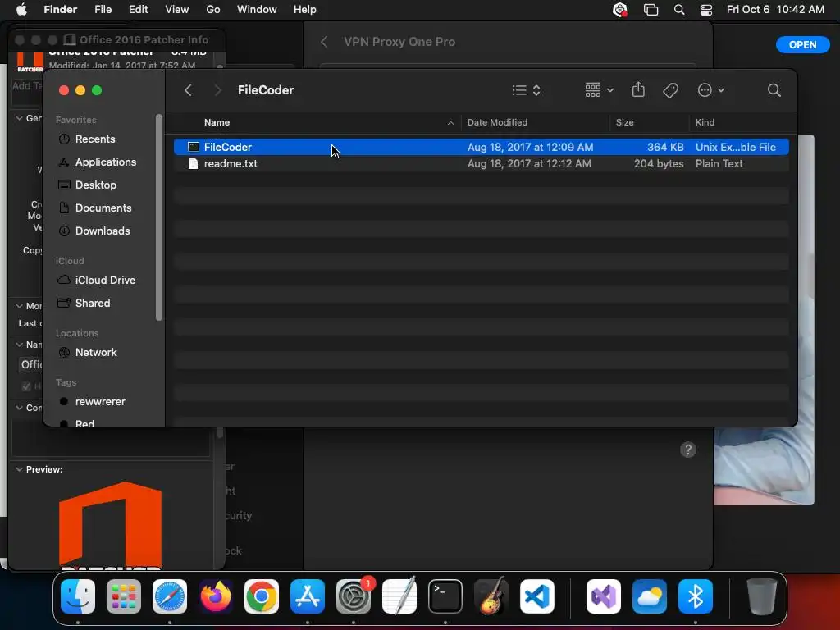The height and width of the screenshot is (630, 840).
Task: Open the Window menu
Action: coord(257,10)
